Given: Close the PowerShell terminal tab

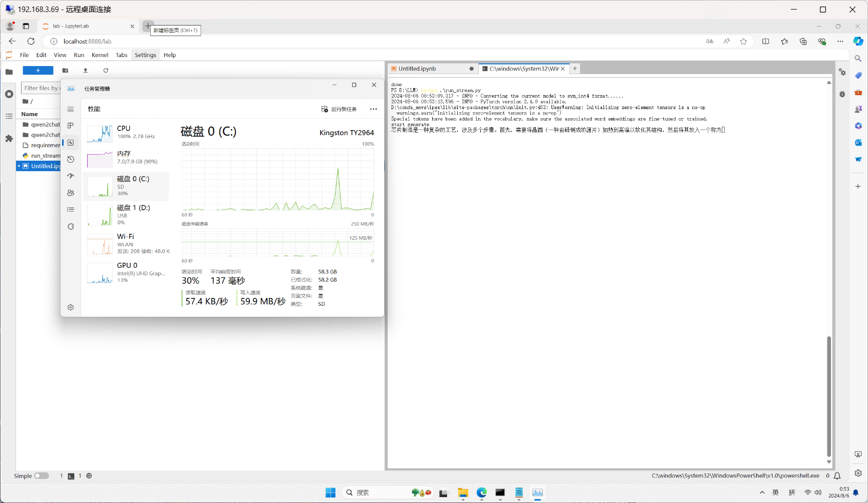Looking at the screenshot, I should click(x=563, y=69).
